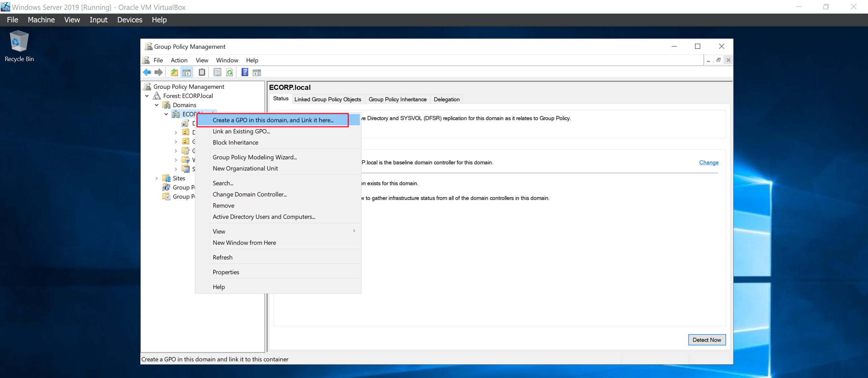868x378 pixels.
Task: Expand the filter folder tree node
Action: coord(176,160)
